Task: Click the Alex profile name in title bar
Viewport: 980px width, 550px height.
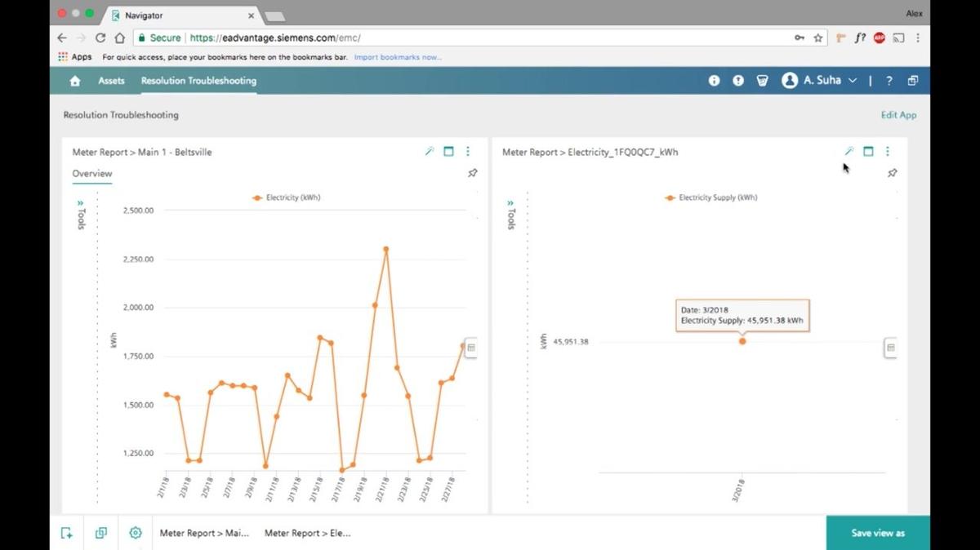Action: tap(914, 13)
